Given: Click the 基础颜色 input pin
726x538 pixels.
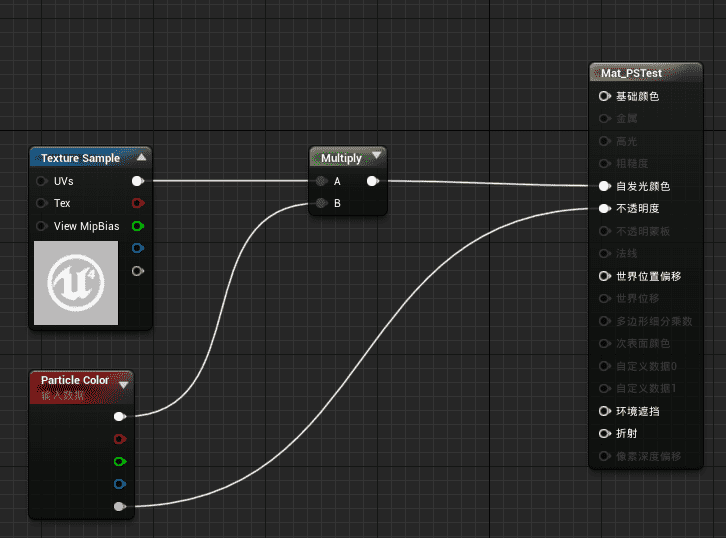Looking at the screenshot, I should coord(604,96).
